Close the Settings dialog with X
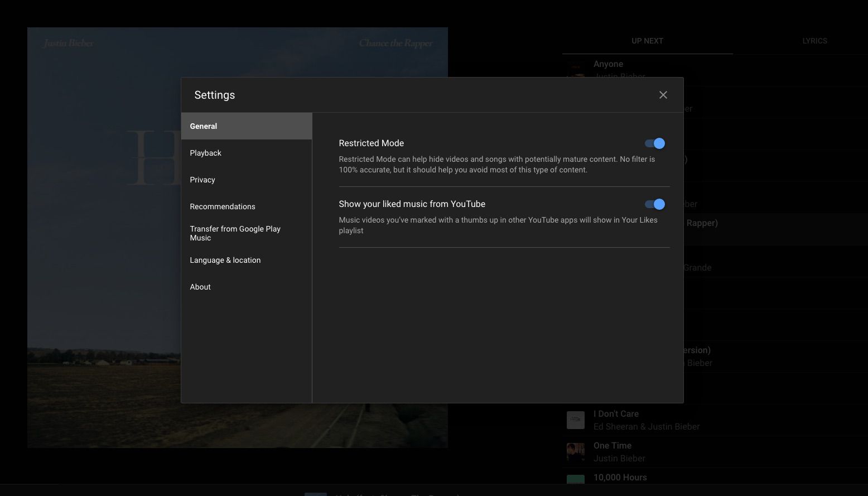868x496 pixels. click(663, 95)
